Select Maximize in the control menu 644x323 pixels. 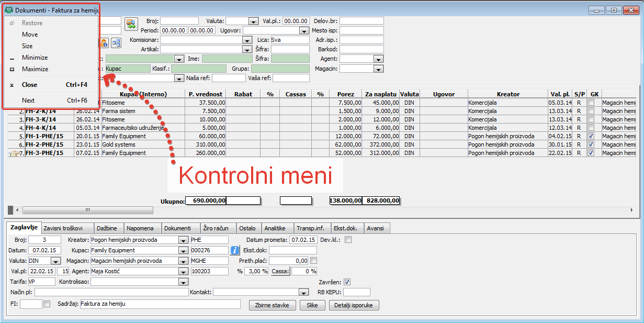35,69
